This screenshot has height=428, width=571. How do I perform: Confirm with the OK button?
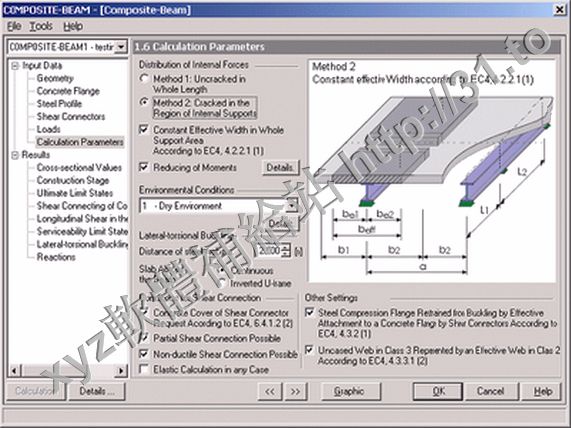click(x=438, y=391)
